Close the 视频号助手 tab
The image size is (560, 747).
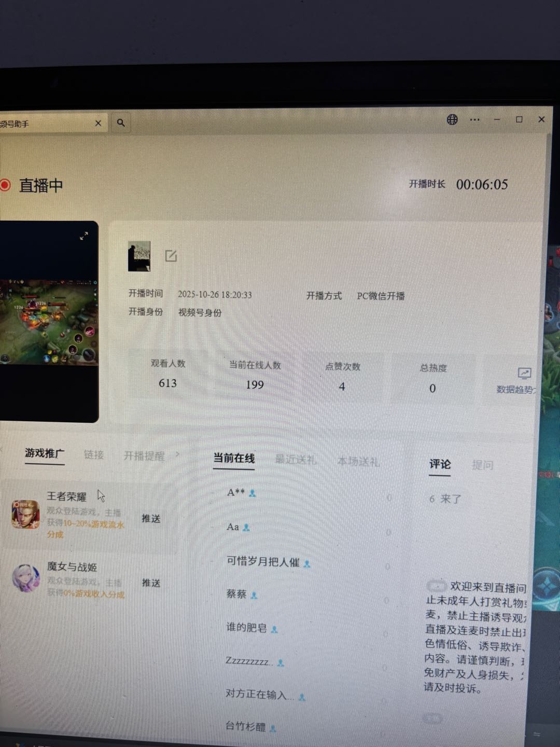pyautogui.click(x=98, y=123)
